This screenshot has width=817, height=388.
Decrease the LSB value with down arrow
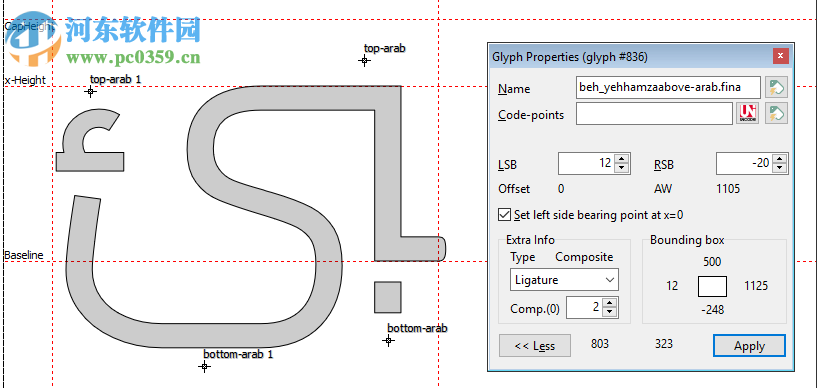pos(621,168)
